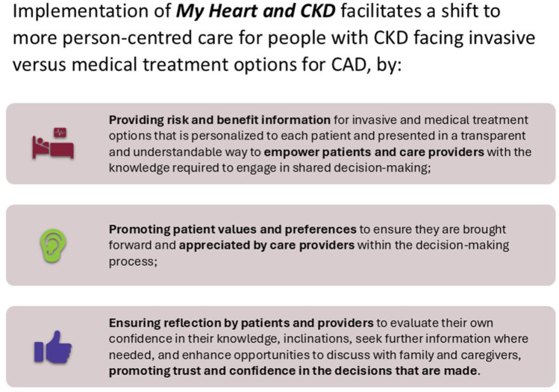
Task: Click 'Promoting patient values and preferences' heading
Action: coord(232,229)
